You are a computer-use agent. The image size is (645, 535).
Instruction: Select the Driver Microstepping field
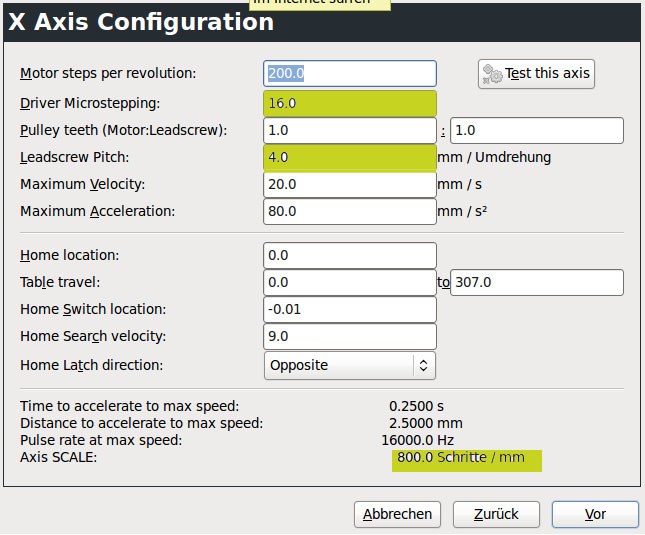click(350, 103)
